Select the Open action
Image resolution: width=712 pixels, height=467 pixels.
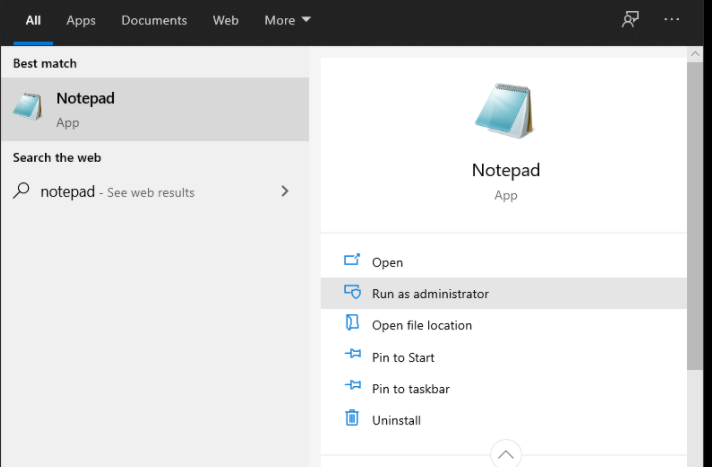pyautogui.click(x=504, y=262)
